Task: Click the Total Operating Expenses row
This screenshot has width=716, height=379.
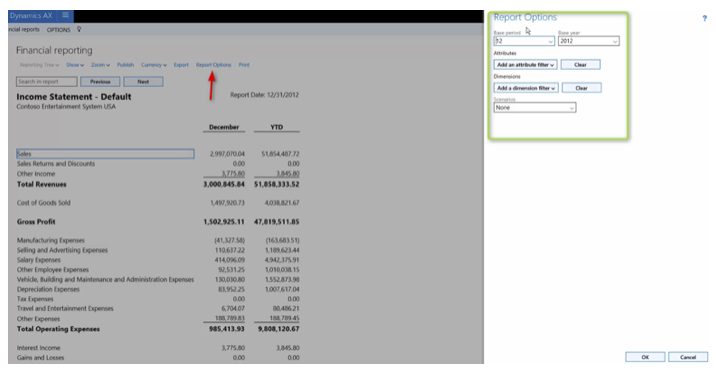Action: (x=58, y=329)
